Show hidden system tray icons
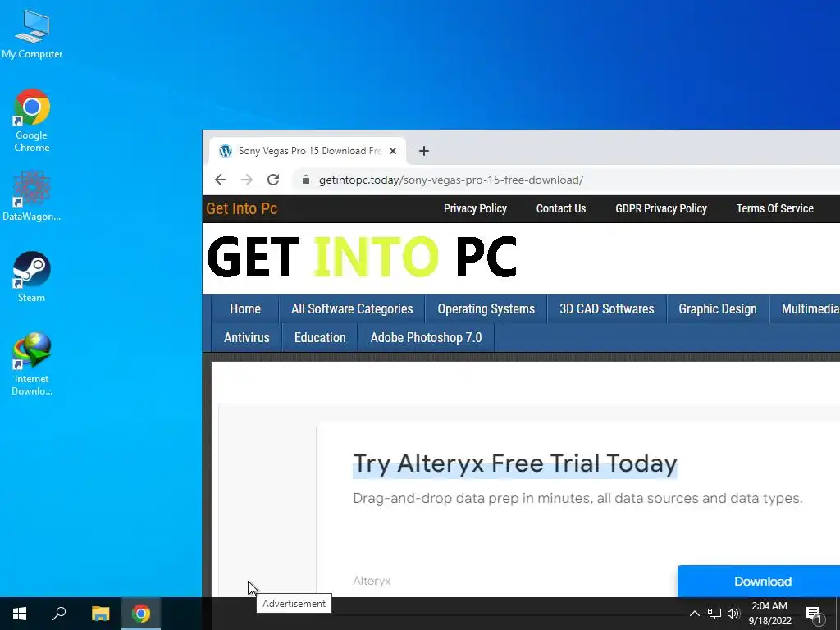This screenshot has width=840, height=630. point(694,614)
